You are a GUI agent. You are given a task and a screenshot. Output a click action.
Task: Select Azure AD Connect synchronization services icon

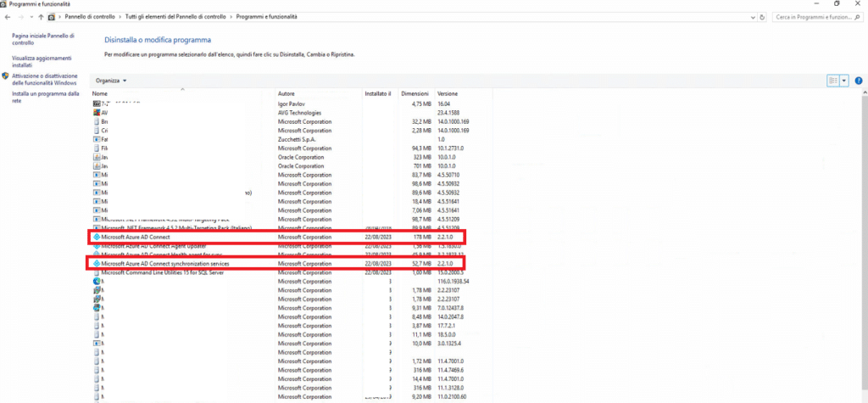pyautogui.click(x=97, y=263)
